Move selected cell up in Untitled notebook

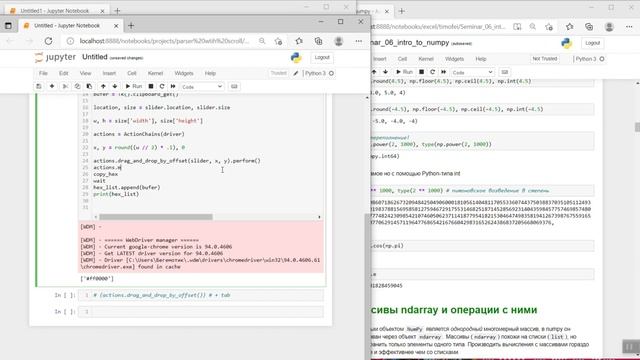(x=103, y=87)
